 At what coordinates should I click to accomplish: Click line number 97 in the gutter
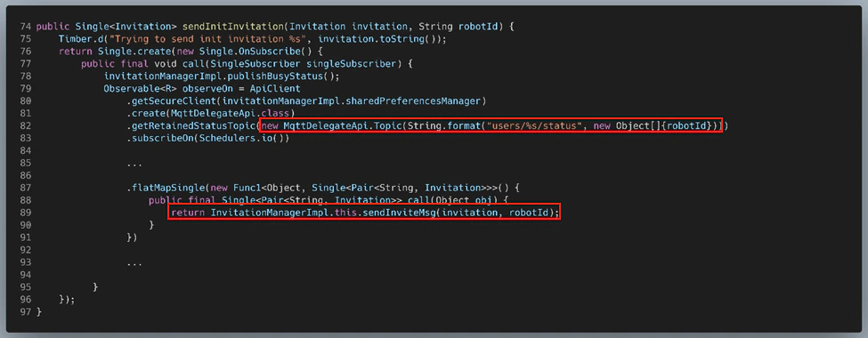[x=26, y=312]
